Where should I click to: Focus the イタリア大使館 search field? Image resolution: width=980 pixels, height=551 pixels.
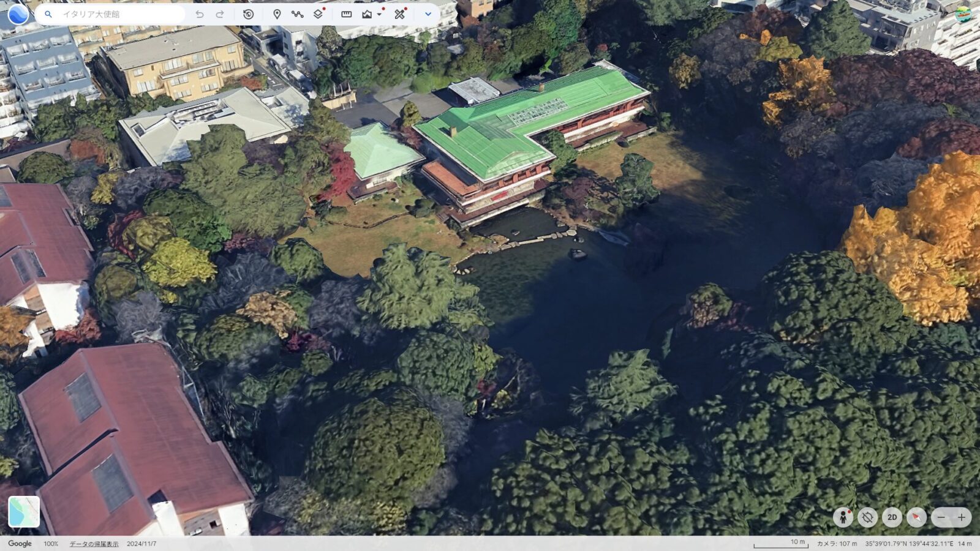110,14
